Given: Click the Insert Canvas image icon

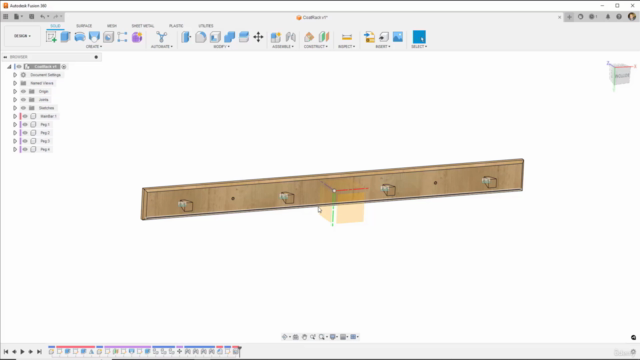Looking at the screenshot, I should [x=398, y=37].
